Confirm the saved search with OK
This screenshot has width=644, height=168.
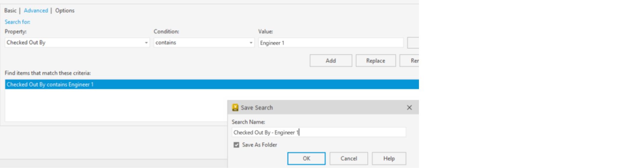click(306, 158)
